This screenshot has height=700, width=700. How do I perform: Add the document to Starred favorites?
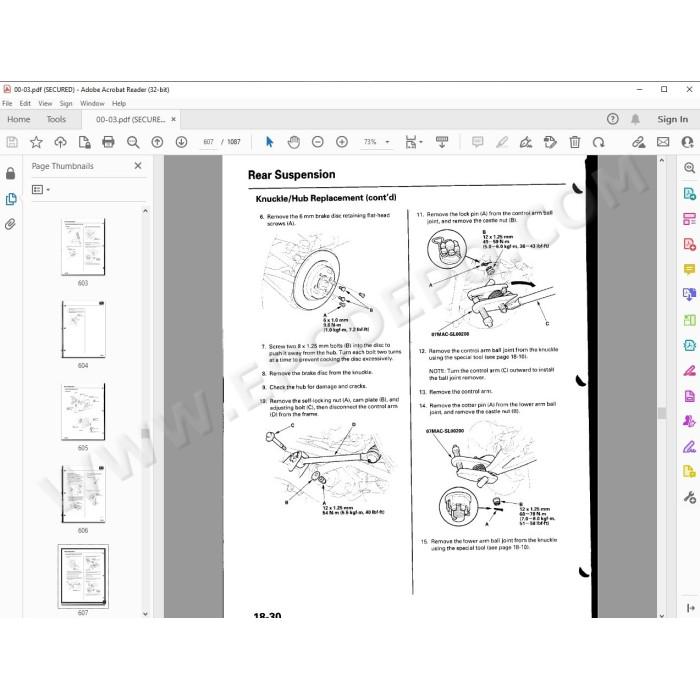click(36, 142)
